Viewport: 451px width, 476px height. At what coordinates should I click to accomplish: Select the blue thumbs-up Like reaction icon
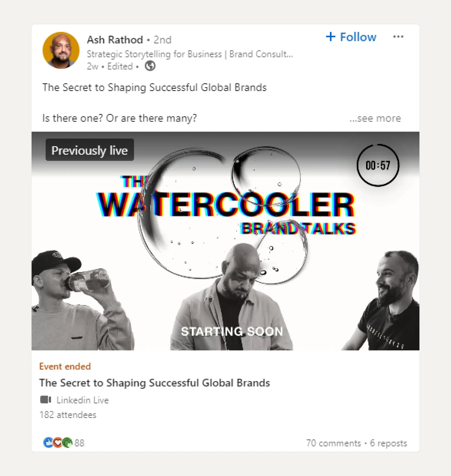pos(48,443)
